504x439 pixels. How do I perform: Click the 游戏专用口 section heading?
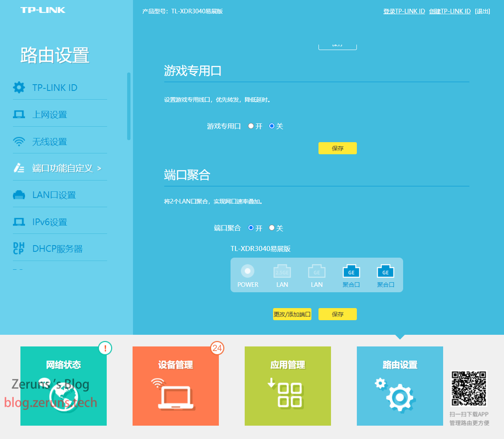pyautogui.click(x=193, y=71)
